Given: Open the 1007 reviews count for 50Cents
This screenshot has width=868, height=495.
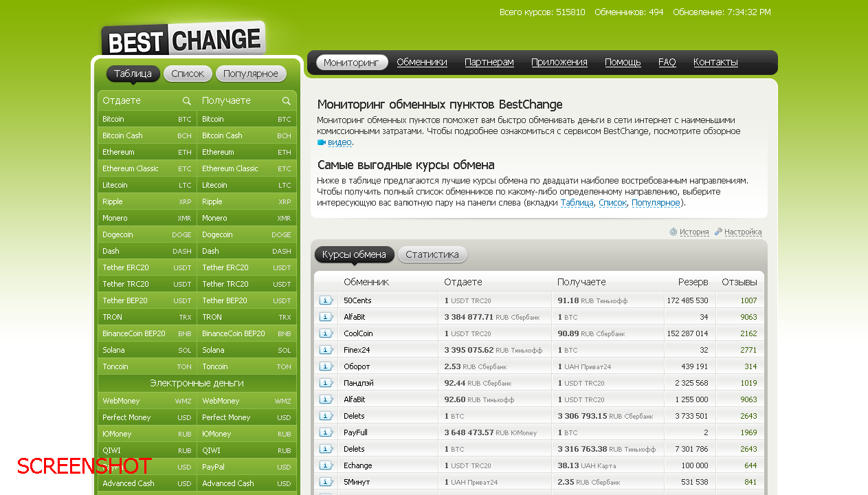Looking at the screenshot, I should point(748,300).
